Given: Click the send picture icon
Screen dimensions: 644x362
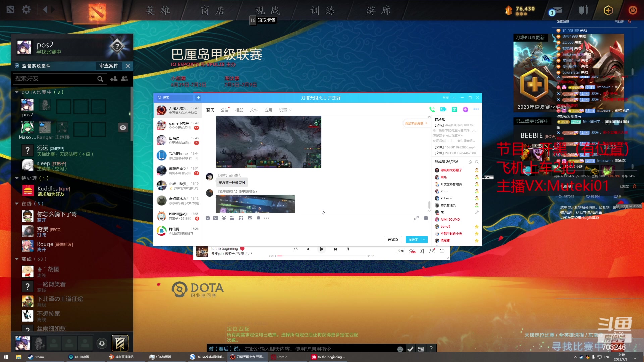Looking at the screenshot, I should [250, 218].
